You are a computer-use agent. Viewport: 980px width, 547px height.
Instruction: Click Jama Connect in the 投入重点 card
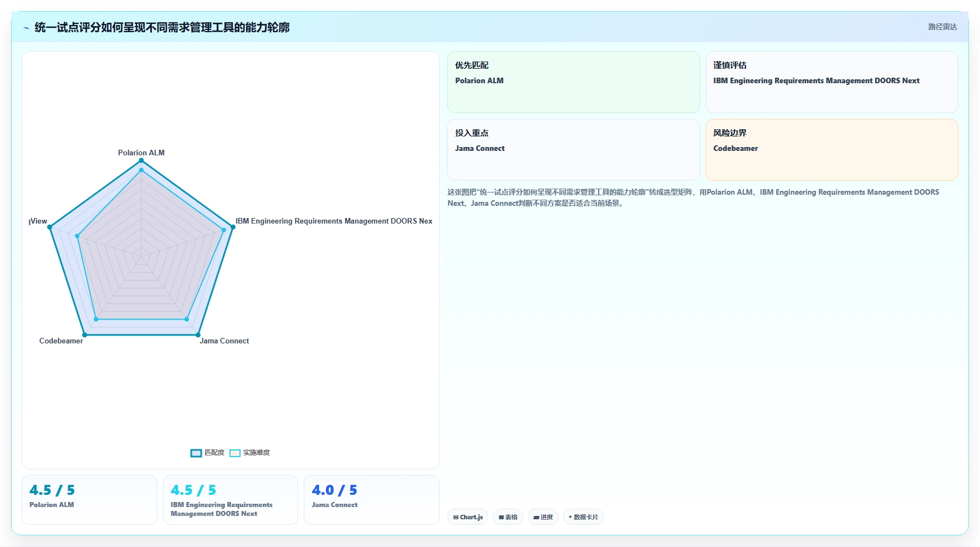coord(480,149)
